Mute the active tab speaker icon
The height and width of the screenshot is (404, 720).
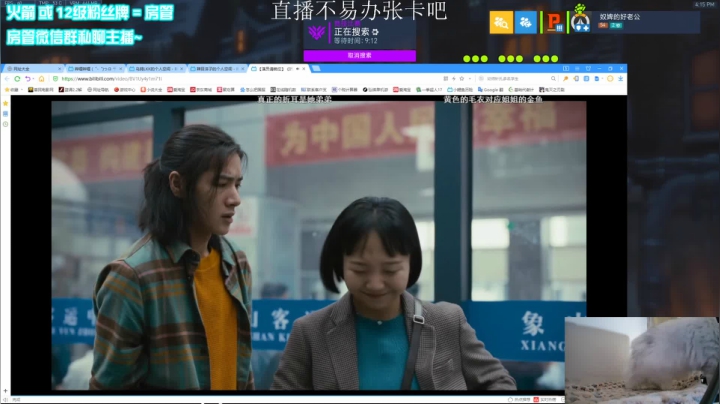point(298,69)
